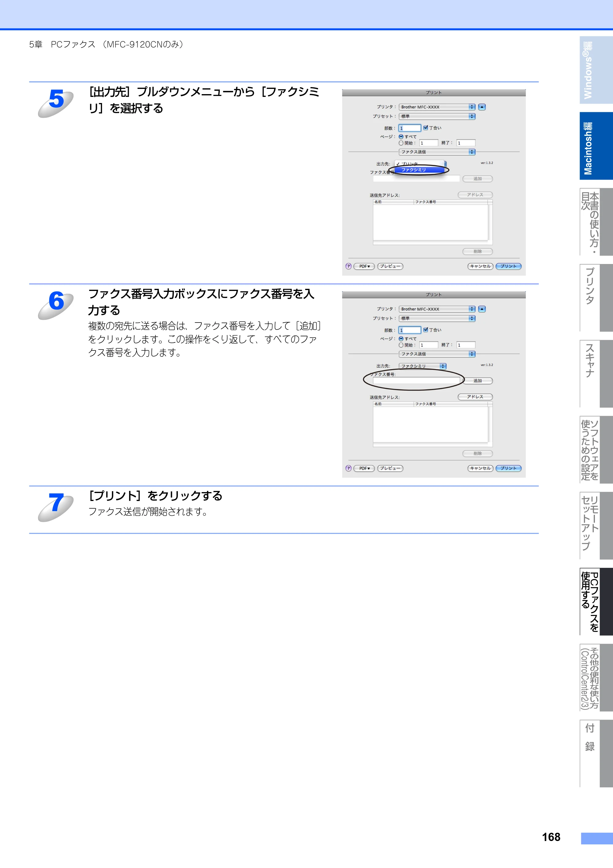This screenshot has width=613, height=868.
Task: Click the help question-mark icon in step 5 dialog
Action: click(348, 266)
